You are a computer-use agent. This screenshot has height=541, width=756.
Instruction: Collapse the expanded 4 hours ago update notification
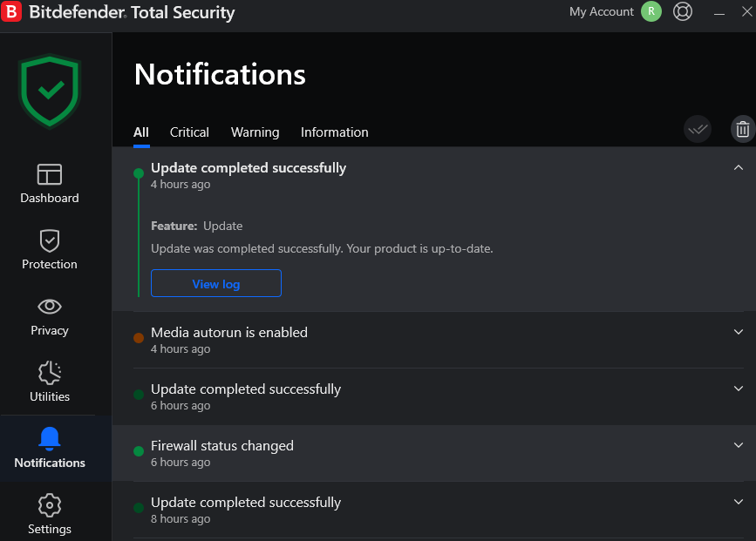pos(738,167)
